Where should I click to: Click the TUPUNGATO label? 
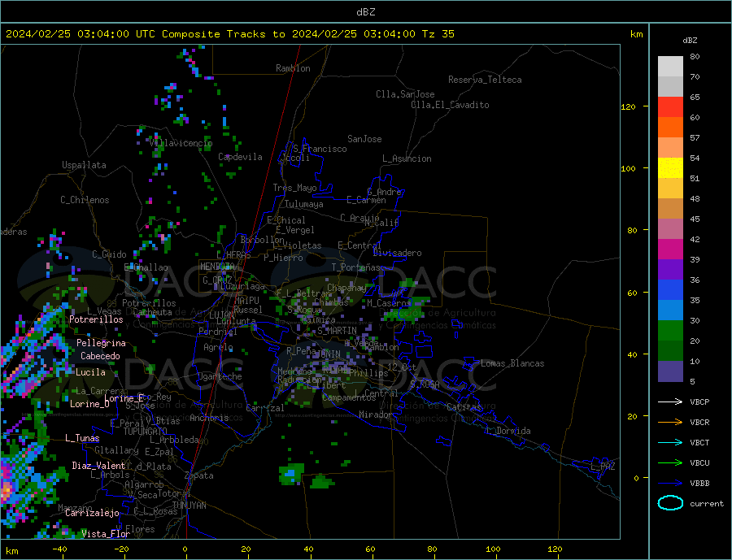(146, 432)
